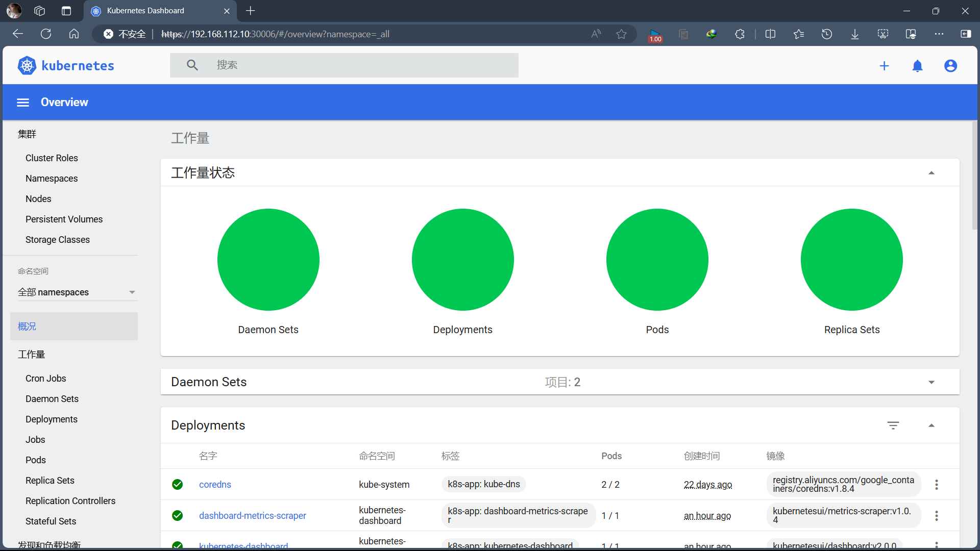
Task: Click the search magnifier icon
Action: click(x=192, y=65)
